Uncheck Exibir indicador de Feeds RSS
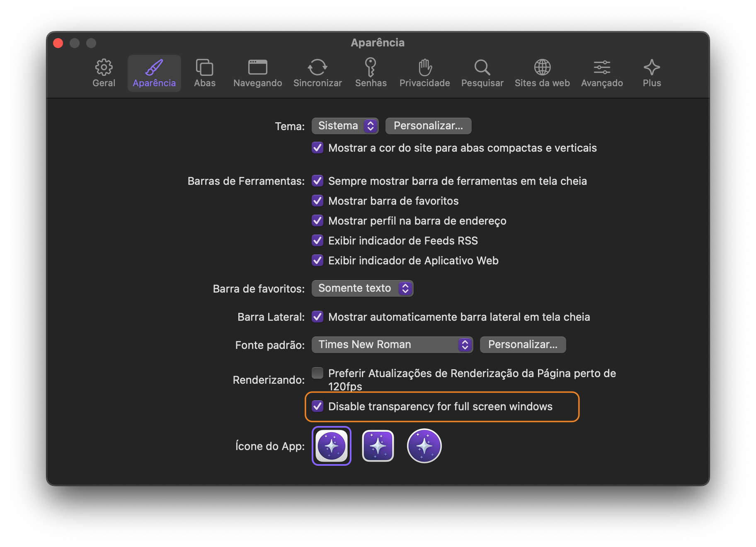The image size is (756, 547). point(317,241)
